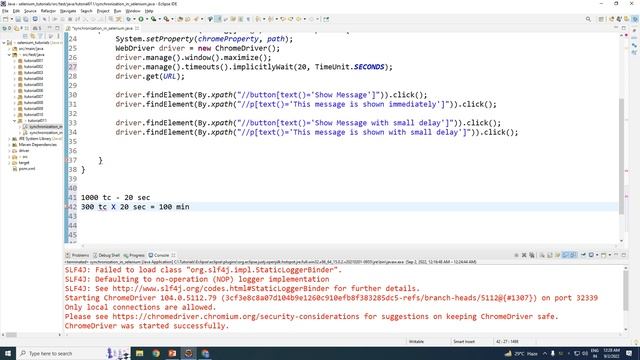The height and width of the screenshot is (360, 640).
Task: Open File Explorer from the taskbar
Action: point(140,353)
